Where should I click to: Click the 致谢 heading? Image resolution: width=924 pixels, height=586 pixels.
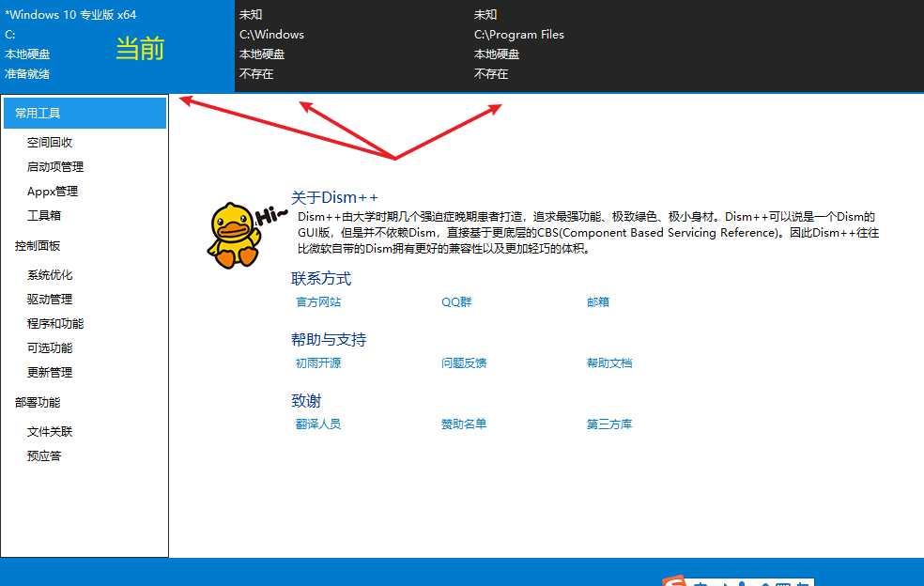pyautogui.click(x=306, y=401)
